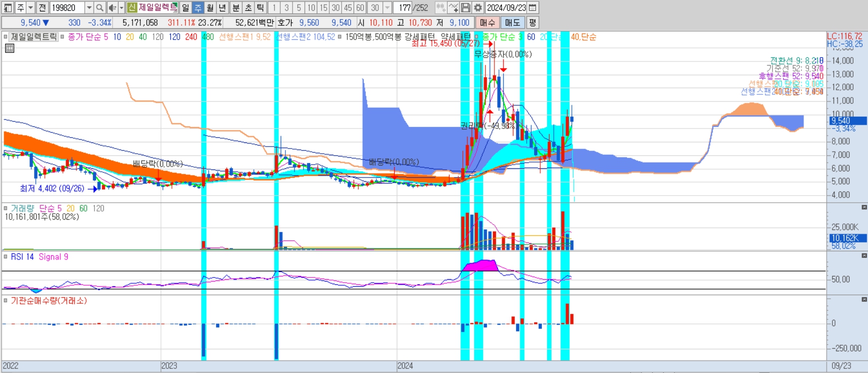The image size is (868, 373).
Task: Select interval button 15
Action: (324, 8)
